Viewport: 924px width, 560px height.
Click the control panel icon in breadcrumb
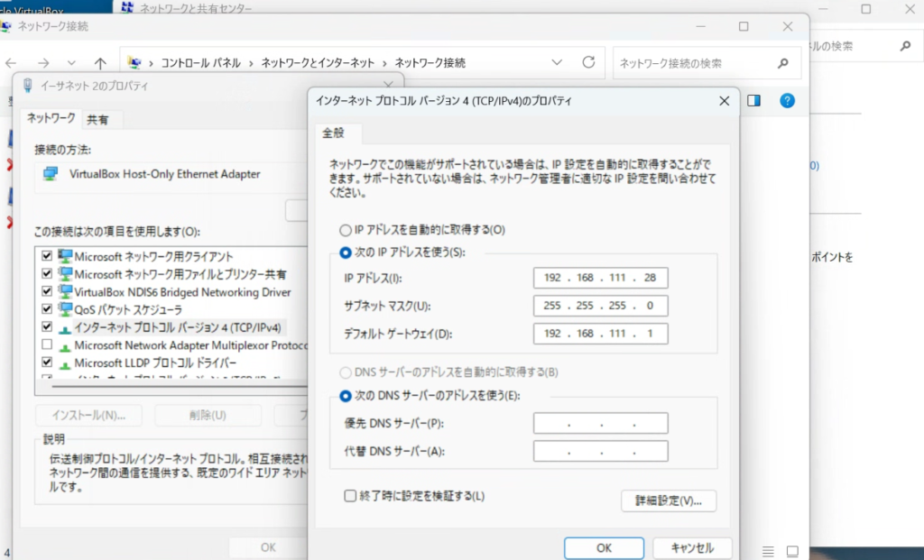[x=135, y=63]
